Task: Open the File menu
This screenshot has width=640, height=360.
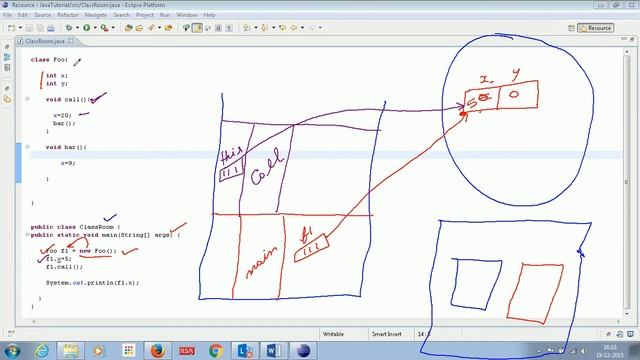Action: click(x=7, y=15)
